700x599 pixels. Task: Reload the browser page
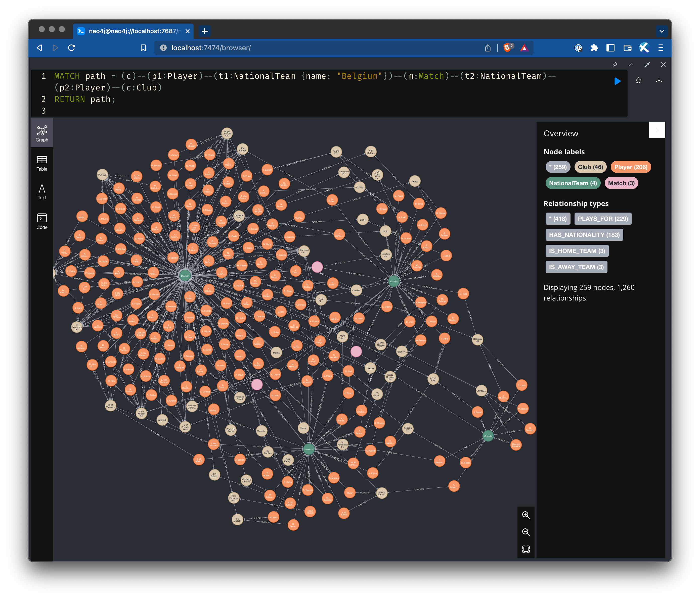point(72,48)
